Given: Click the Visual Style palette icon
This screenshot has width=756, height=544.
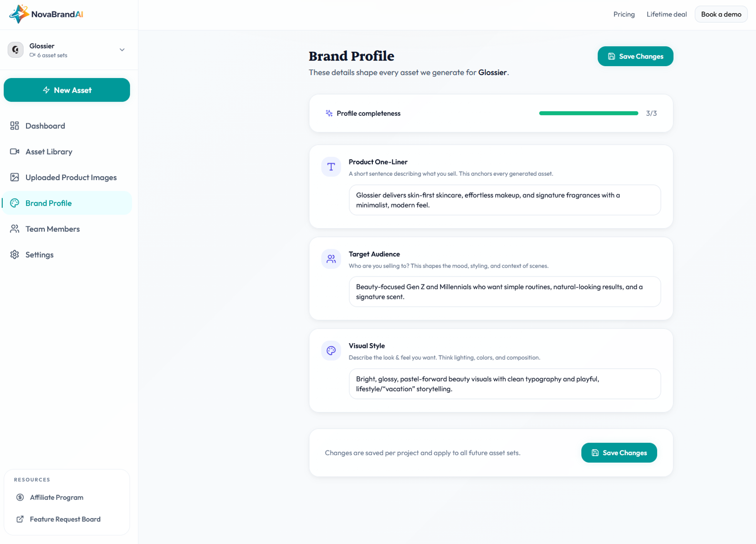Looking at the screenshot, I should click(331, 351).
